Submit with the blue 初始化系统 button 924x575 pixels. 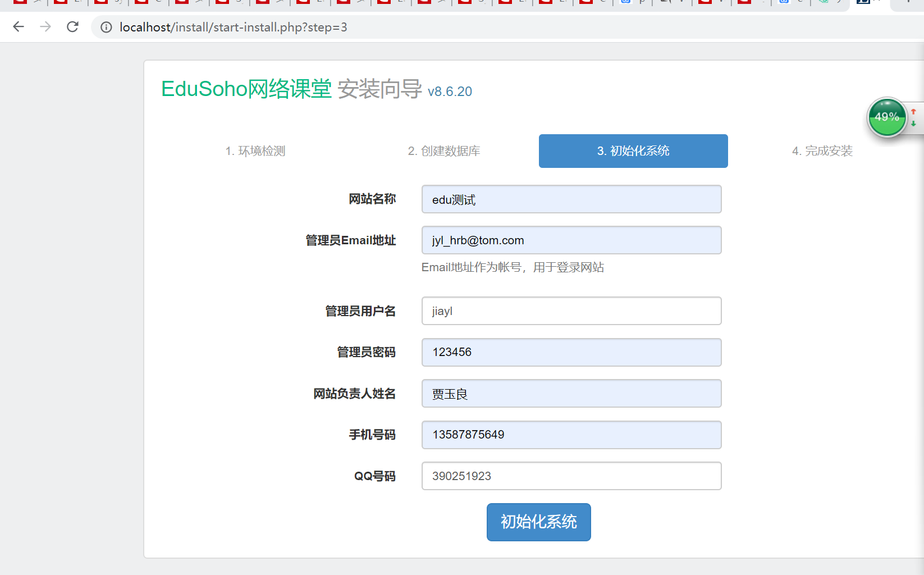[539, 522]
